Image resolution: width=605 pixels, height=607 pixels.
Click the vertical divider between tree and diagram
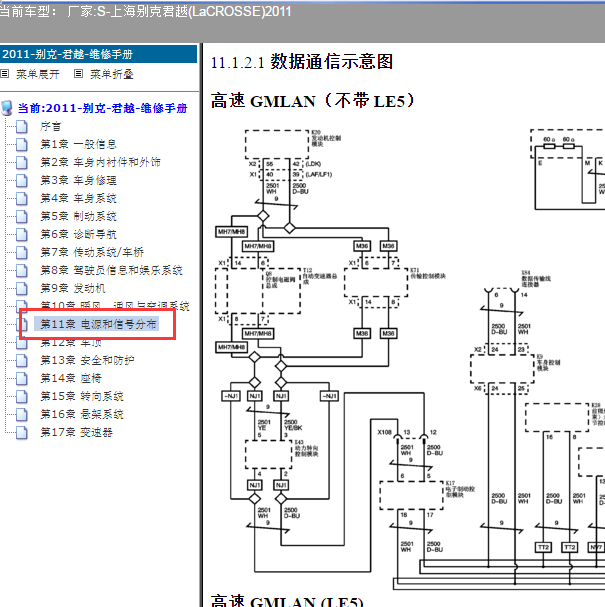(x=201, y=325)
